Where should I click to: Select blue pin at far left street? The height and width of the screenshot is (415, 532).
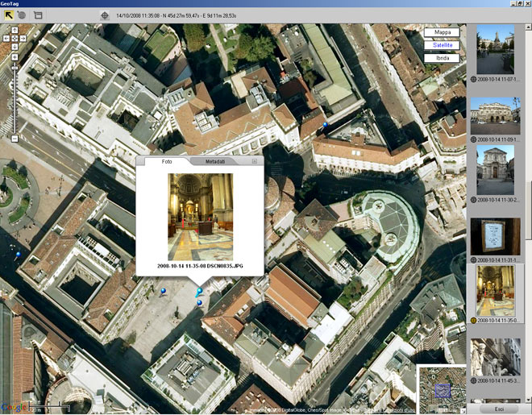[19, 255]
